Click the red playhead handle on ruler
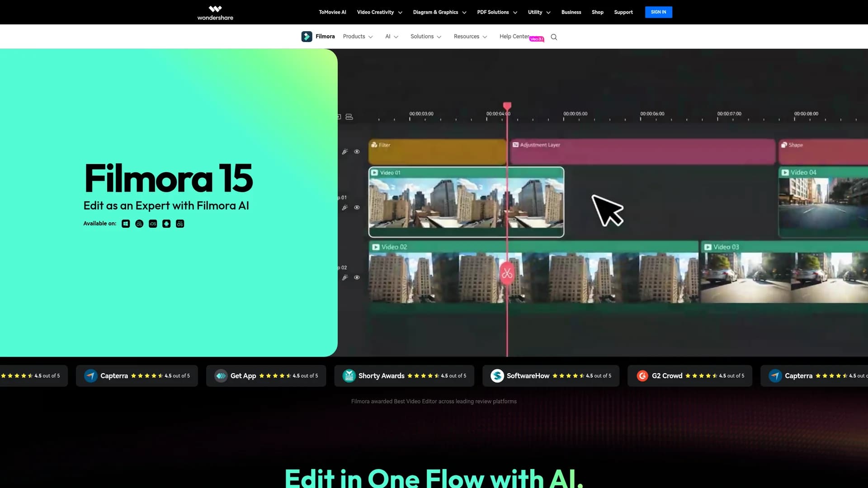Screen dimensions: 868x488 (x=507, y=107)
